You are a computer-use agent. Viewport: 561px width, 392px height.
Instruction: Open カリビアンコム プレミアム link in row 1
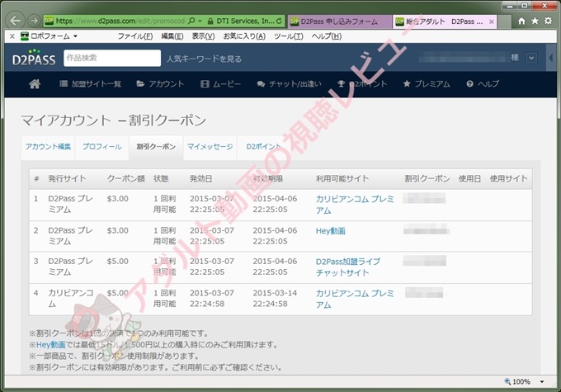click(355, 205)
